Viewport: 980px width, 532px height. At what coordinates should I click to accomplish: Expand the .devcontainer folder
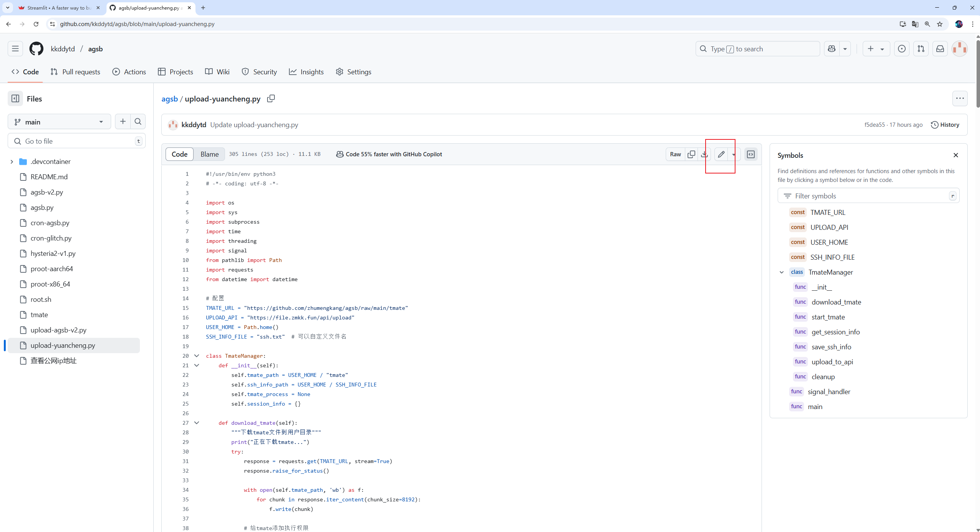12,162
